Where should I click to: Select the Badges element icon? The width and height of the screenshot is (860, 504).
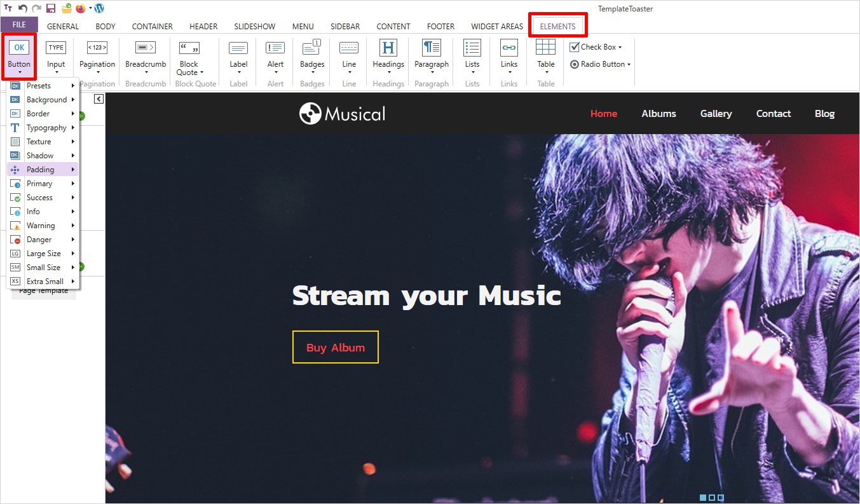pos(311,48)
